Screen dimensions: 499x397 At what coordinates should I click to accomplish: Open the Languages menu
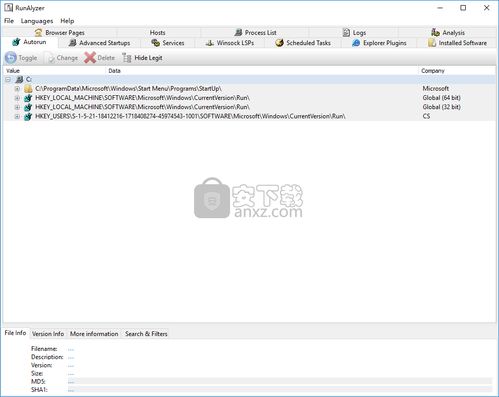37,21
